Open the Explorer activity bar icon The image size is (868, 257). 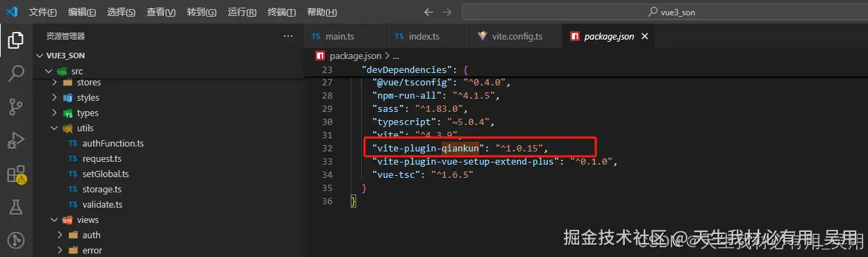pos(15,40)
